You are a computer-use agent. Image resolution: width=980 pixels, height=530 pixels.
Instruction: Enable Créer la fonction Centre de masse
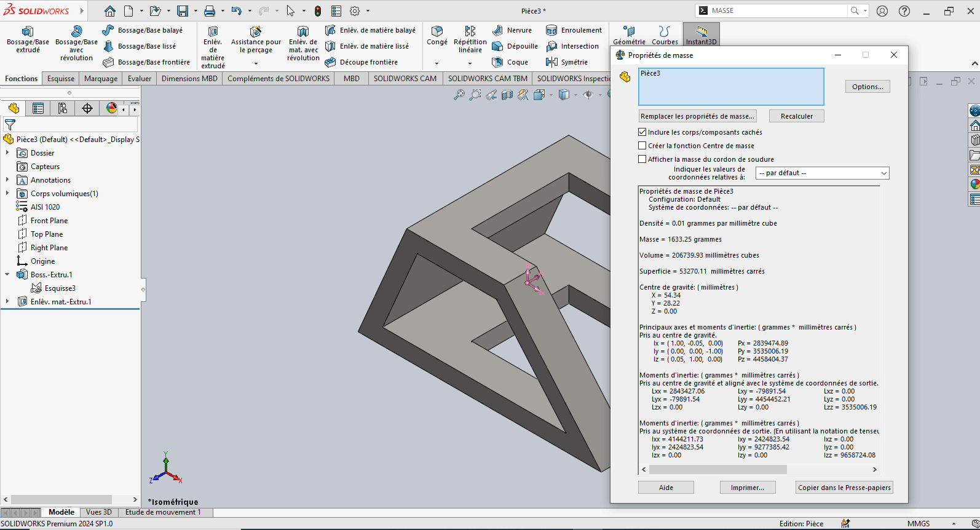[642, 146]
